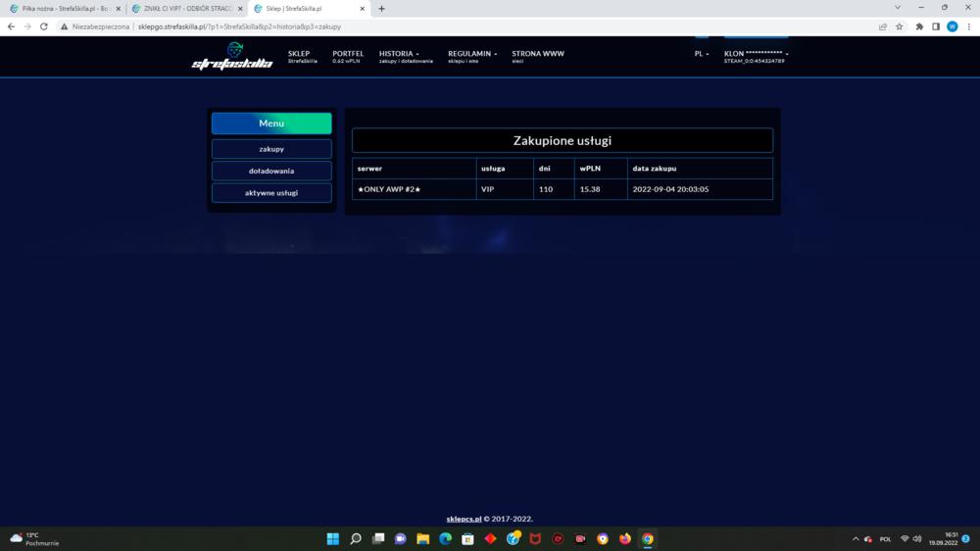Reload the current page

44,26
